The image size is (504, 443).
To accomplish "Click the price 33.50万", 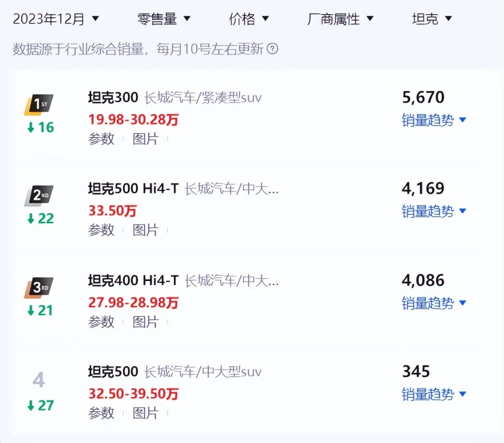I will (112, 211).
